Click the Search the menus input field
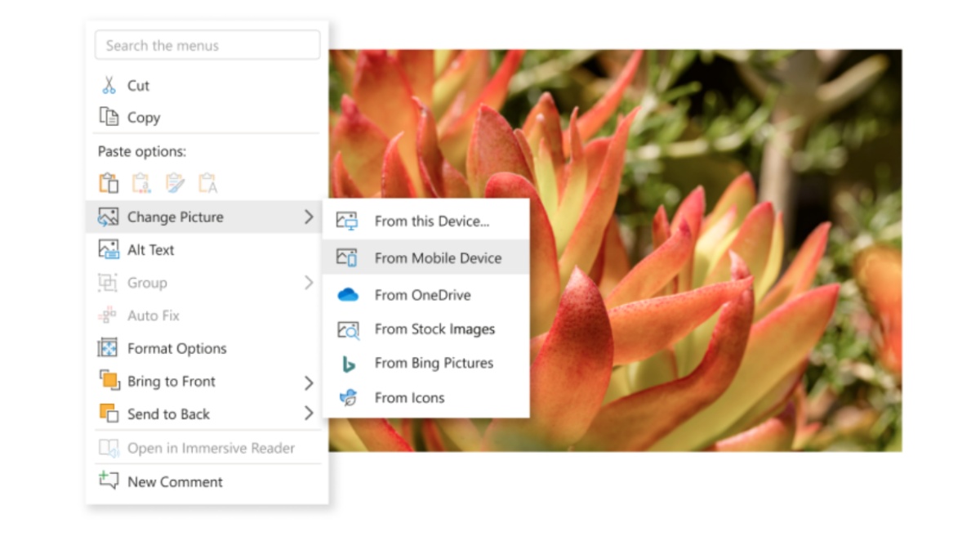The width and height of the screenshot is (980, 559). 207,45
